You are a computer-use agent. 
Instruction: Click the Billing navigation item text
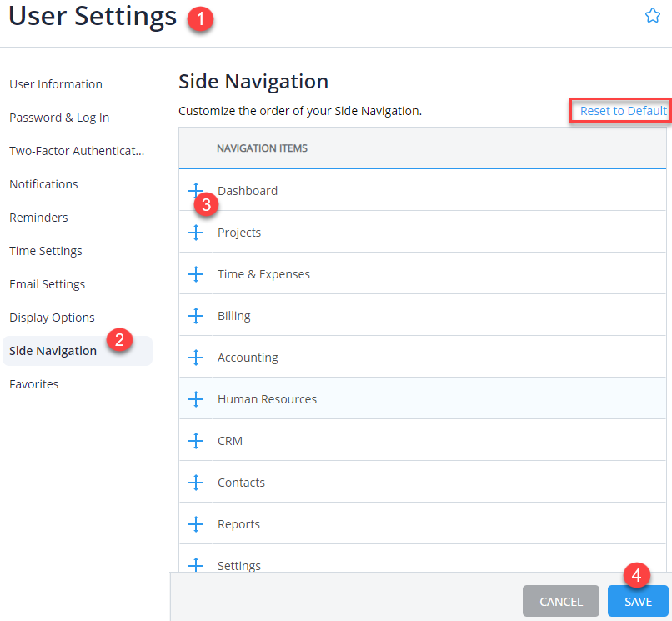click(x=234, y=315)
